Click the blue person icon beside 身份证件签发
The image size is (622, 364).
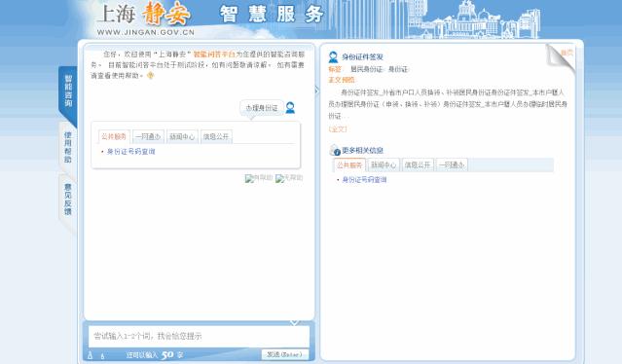[333, 57]
